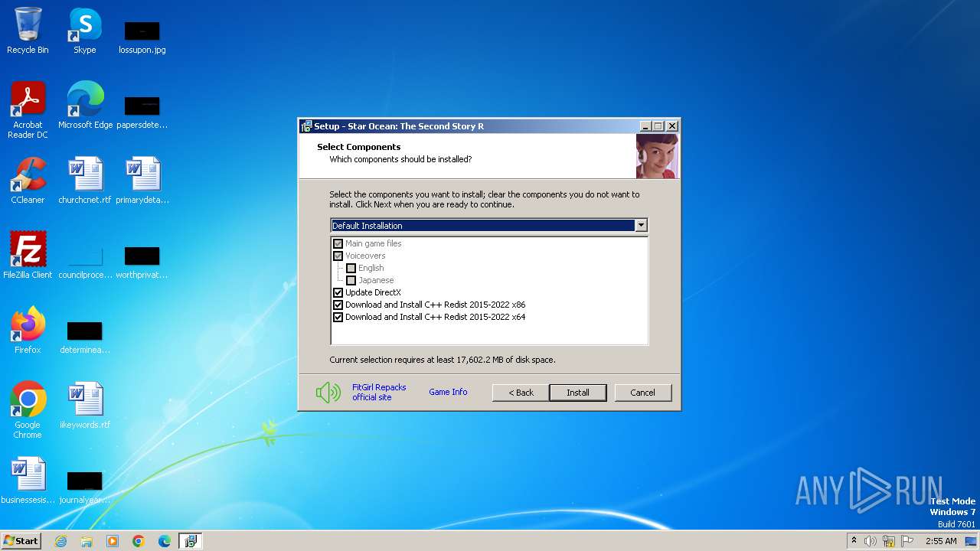The height and width of the screenshot is (551, 980).
Task: Toggle the Voiceovers checkbox
Action: [x=338, y=256]
